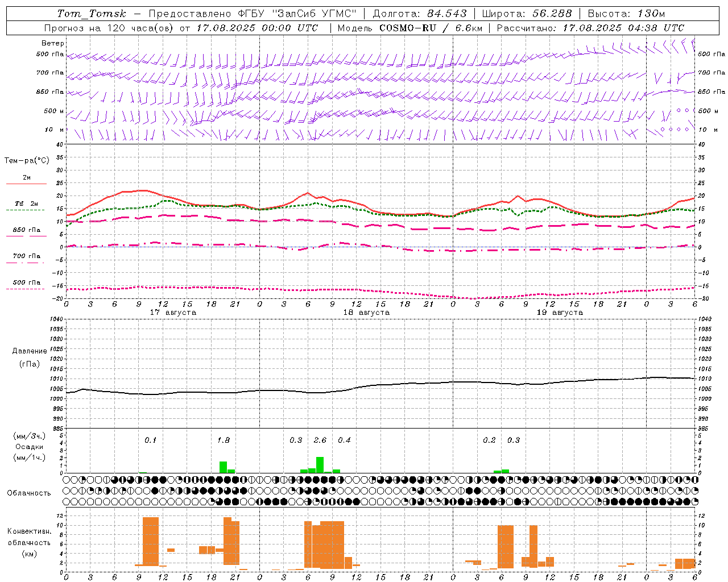Click the Tom_Tomsk station title

tap(92, 14)
